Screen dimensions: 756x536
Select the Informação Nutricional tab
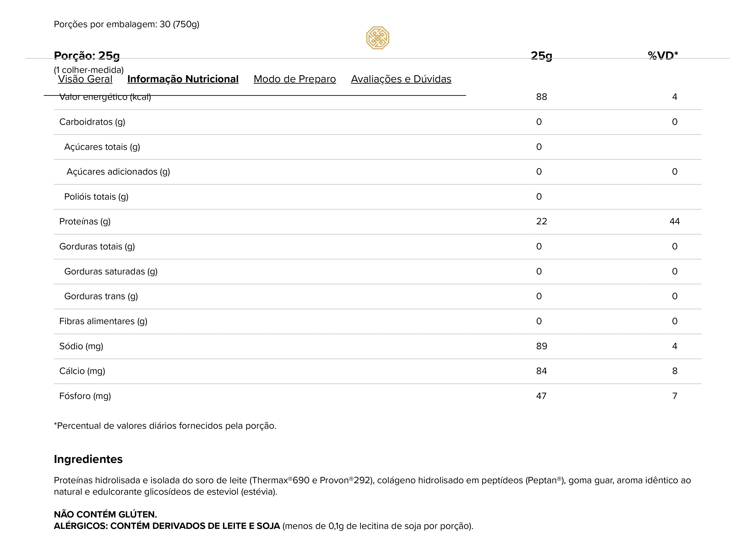click(183, 79)
